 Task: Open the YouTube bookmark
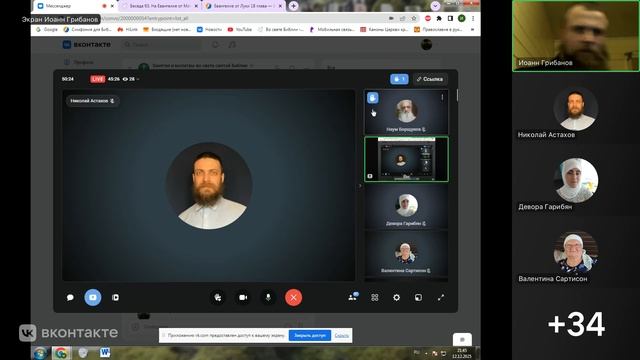click(240, 29)
